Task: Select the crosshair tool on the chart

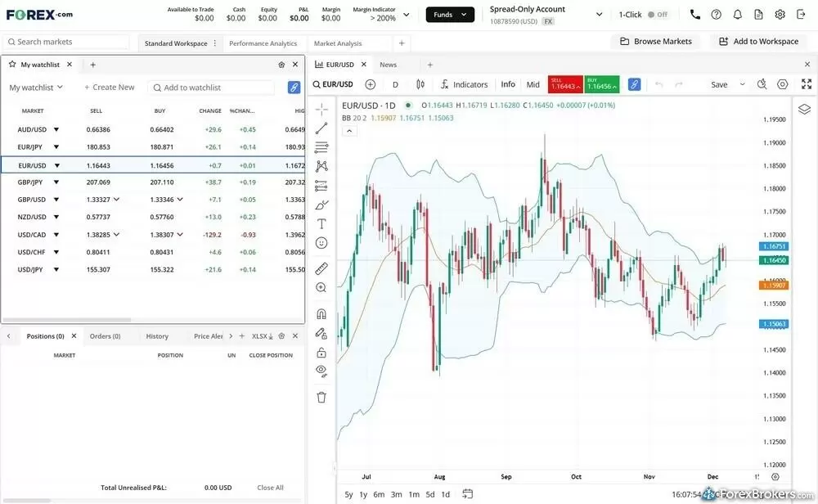Action: tap(321, 109)
